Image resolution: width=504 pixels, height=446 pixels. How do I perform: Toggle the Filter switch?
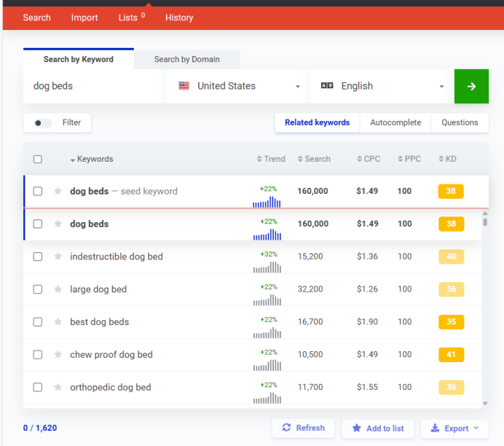(43, 123)
